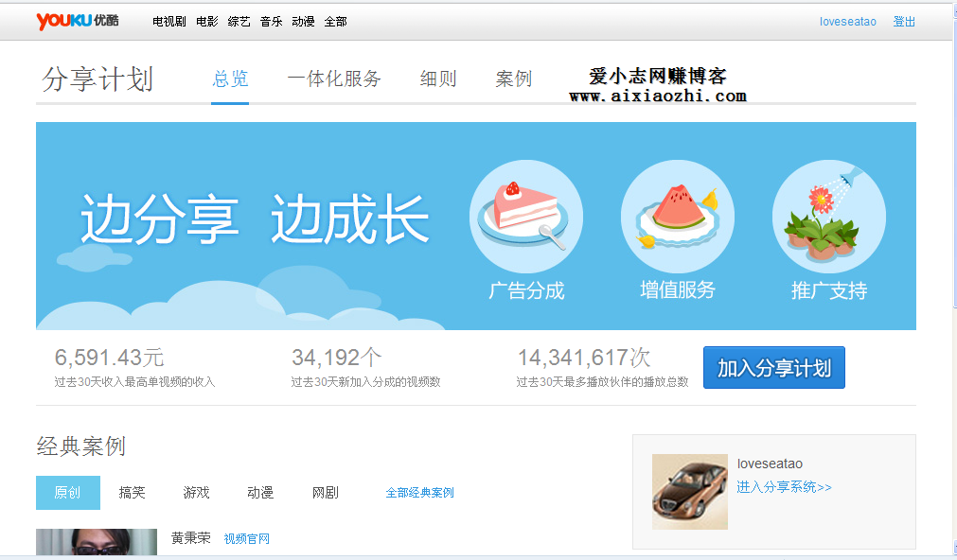Click 过去30天收入最高单视频的收入 caption
Image resolution: width=957 pixels, height=560 pixels.
134,382
